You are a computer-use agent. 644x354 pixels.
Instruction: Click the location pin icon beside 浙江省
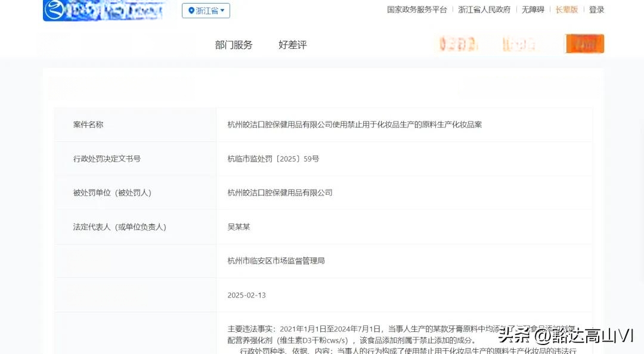(191, 11)
